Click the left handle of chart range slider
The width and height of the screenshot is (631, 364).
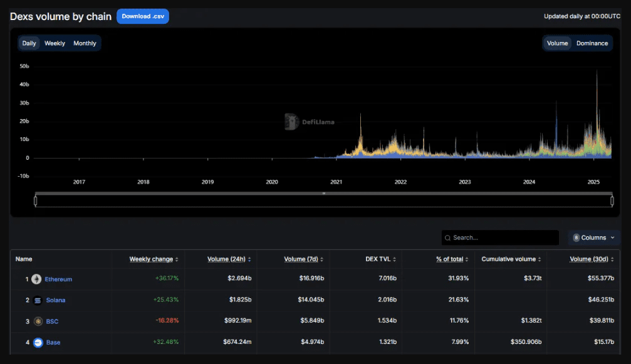pos(36,200)
